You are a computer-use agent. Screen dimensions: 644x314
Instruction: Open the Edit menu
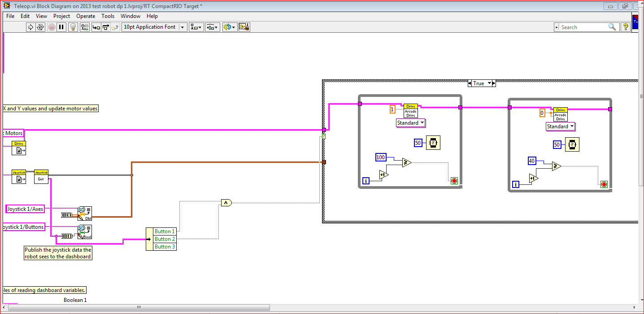click(25, 16)
